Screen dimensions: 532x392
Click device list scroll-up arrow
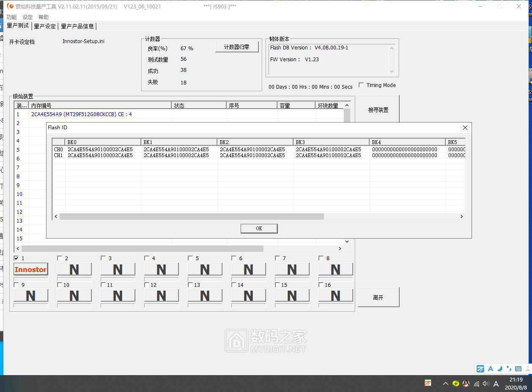pos(347,105)
